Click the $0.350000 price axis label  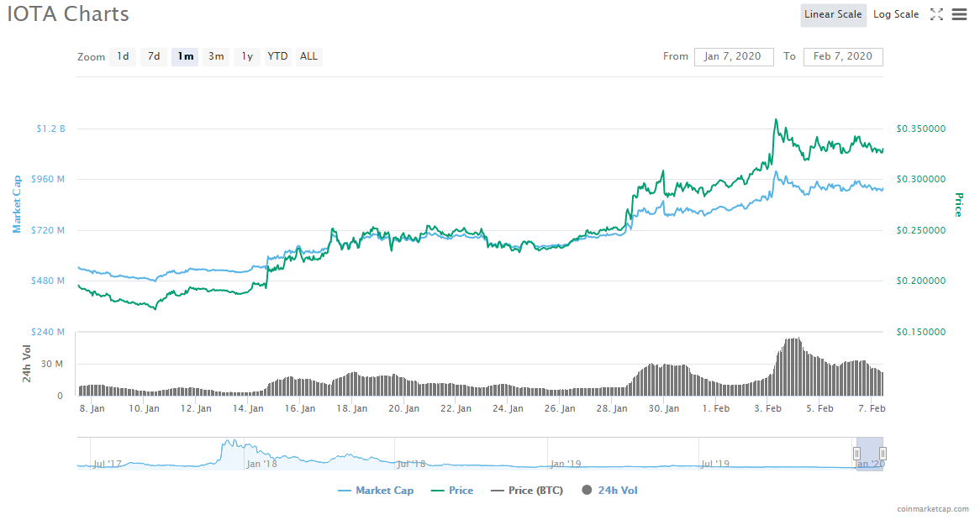921,129
